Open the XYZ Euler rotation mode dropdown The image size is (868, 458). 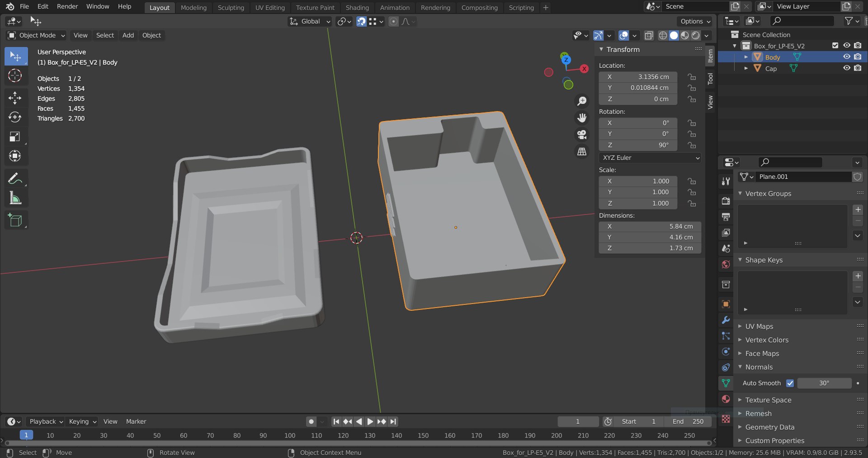(x=650, y=158)
